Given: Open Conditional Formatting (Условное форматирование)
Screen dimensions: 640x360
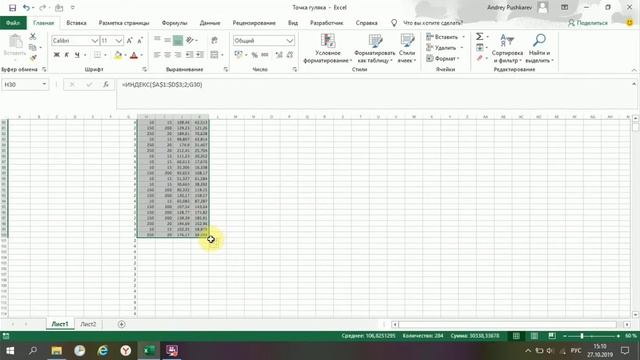Looking at the screenshot, I should [328, 48].
